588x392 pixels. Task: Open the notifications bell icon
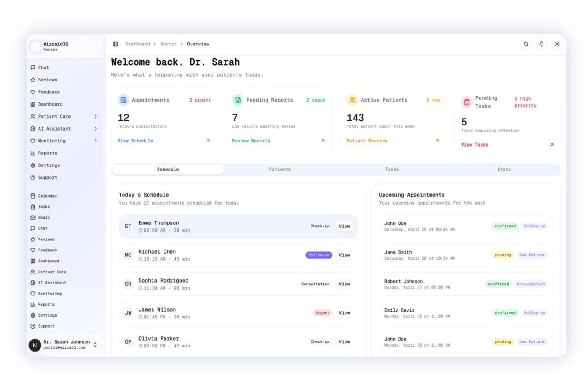click(542, 44)
